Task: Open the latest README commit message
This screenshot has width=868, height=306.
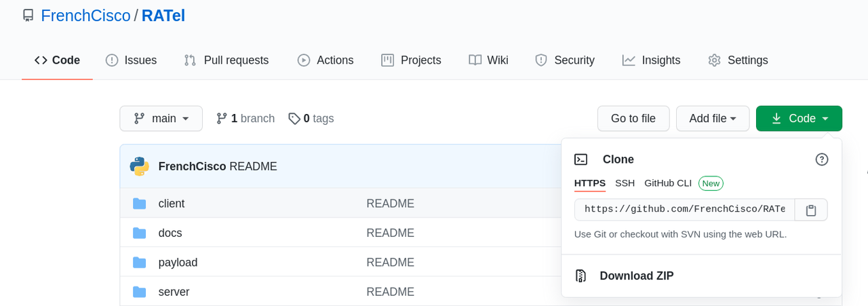Action: [x=254, y=166]
